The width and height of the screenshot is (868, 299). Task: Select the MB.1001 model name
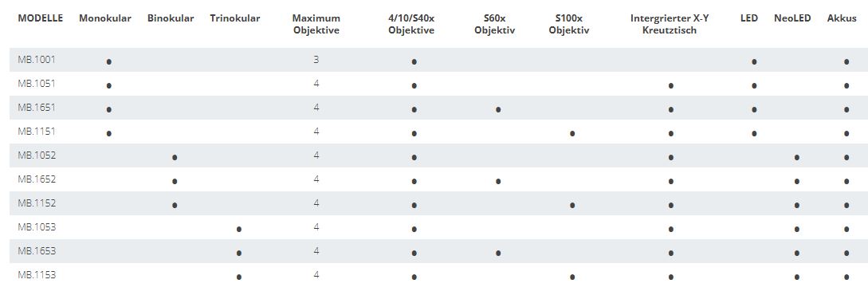[x=37, y=59]
